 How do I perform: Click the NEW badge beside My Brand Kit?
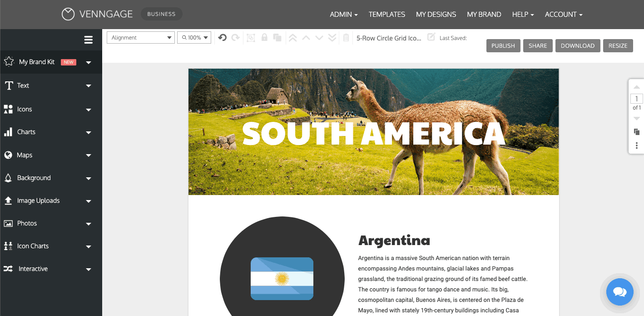pyautogui.click(x=69, y=62)
